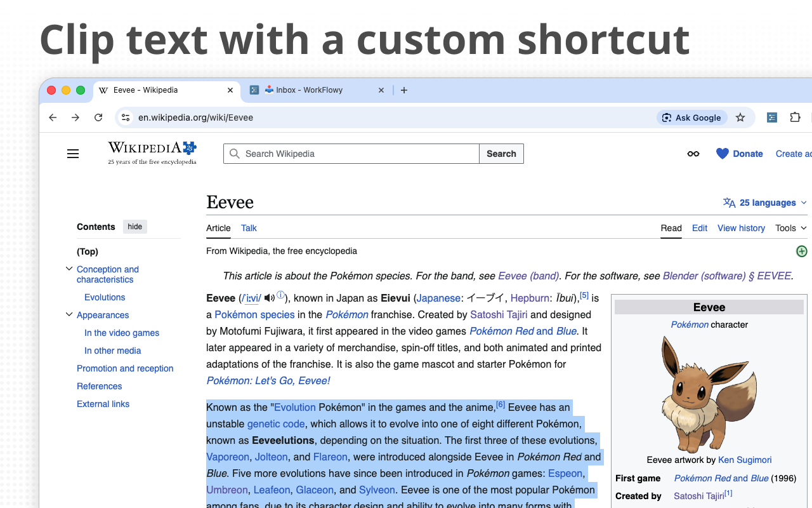Image resolution: width=812 pixels, height=508 pixels.
Task: Click the Wikipedia logo
Action: 152,152
